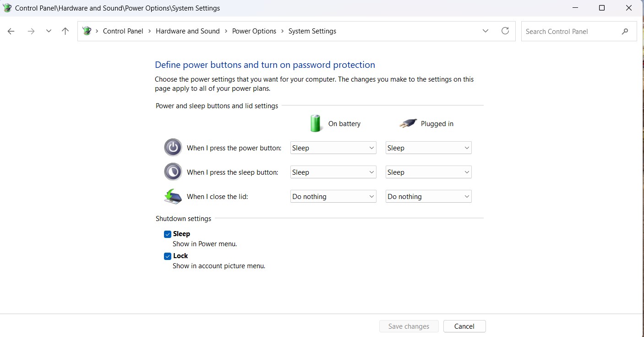The width and height of the screenshot is (644, 337).
Task: Click the laptop lid close icon
Action: (x=173, y=196)
